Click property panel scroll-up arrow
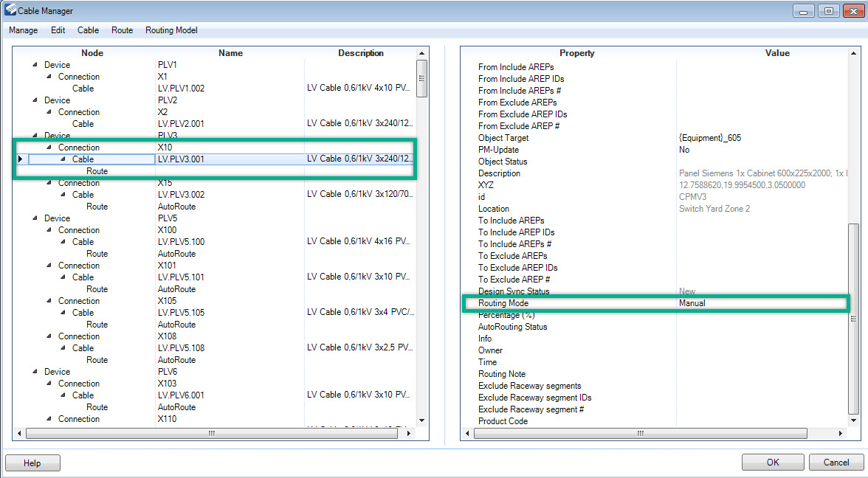This screenshot has height=478, width=868. tap(853, 54)
